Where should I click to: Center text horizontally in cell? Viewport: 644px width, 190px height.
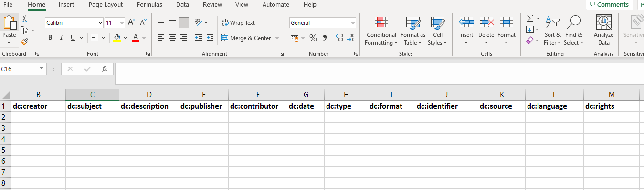pyautogui.click(x=172, y=38)
